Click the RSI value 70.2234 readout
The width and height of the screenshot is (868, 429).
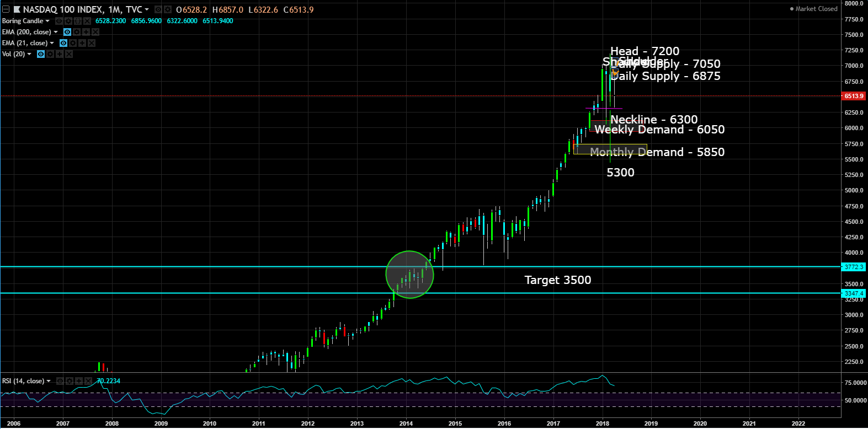point(108,381)
